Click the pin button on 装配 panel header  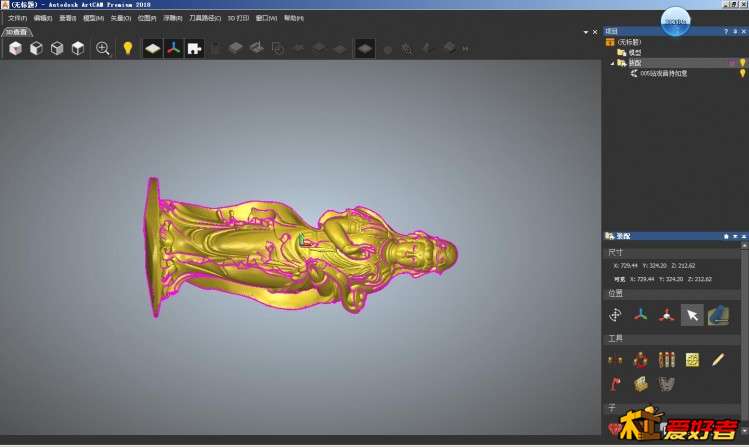727,236
